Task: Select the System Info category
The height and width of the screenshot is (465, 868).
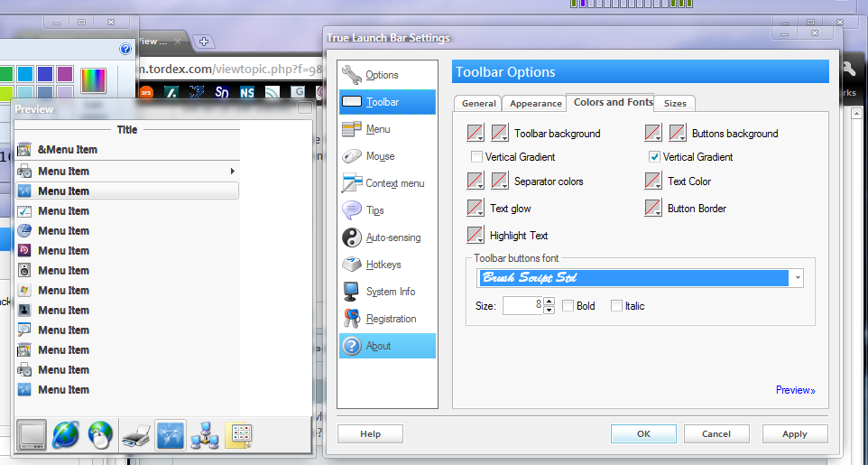Action: [390, 292]
